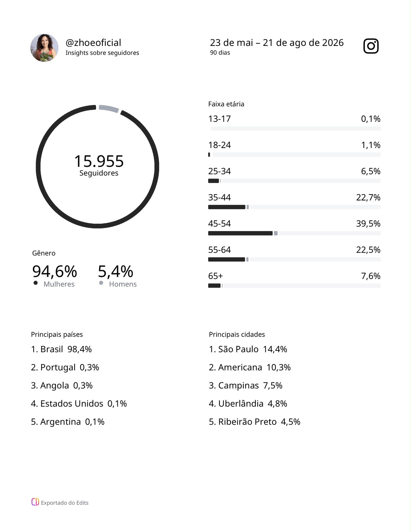Click the Edits app logo icon
This screenshot has width=411, height=532.
coord(35,502)
